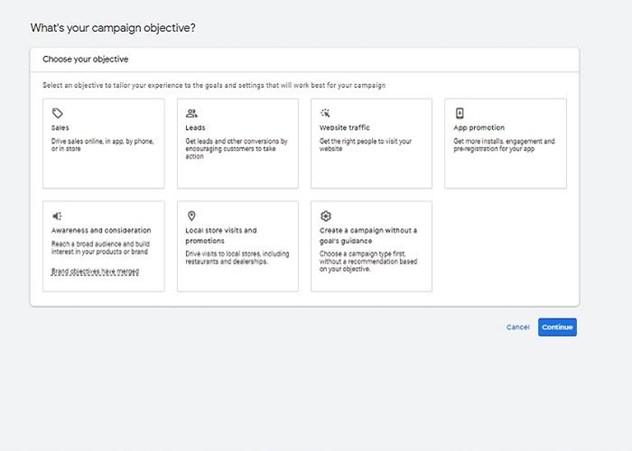Select Local store visits and promotions title

[x=221, y=235]
